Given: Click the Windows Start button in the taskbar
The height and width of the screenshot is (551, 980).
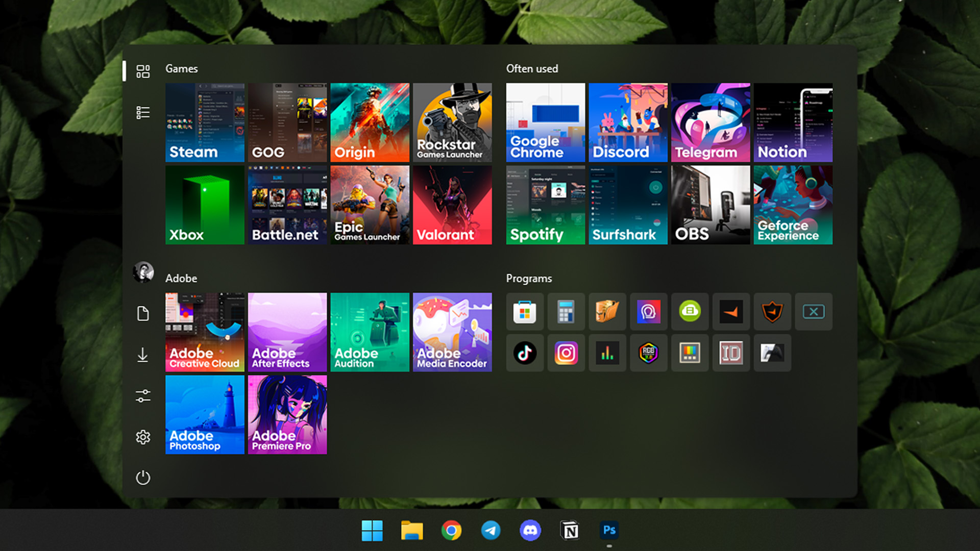Looking at the screenshot, I should click(x=372, y=531).
